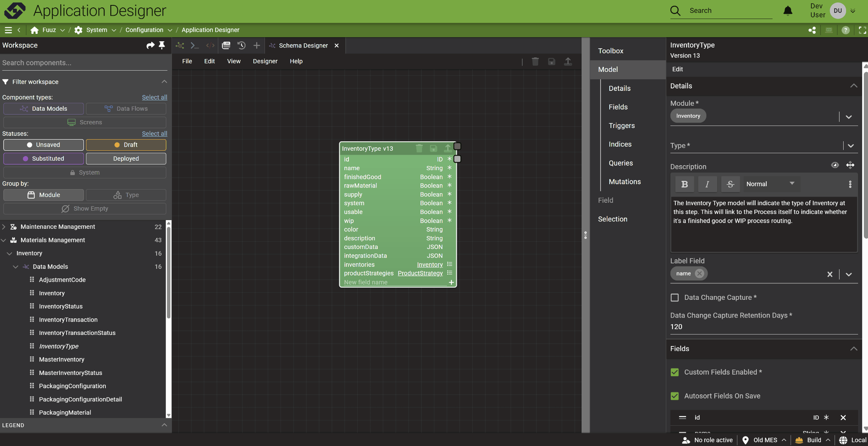868x446 pixels.
Task: Click Select all for Component types
Action: (155, 97)
